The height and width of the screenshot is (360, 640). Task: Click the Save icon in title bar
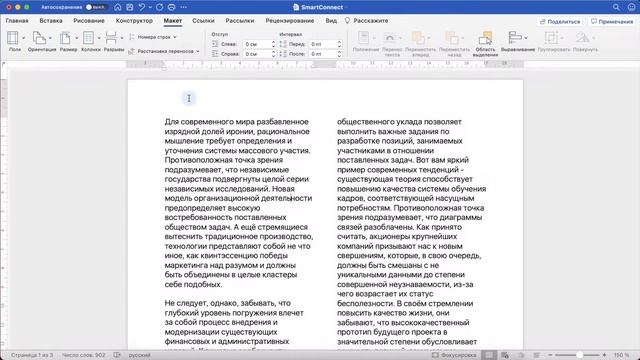[x=130, y=7]
